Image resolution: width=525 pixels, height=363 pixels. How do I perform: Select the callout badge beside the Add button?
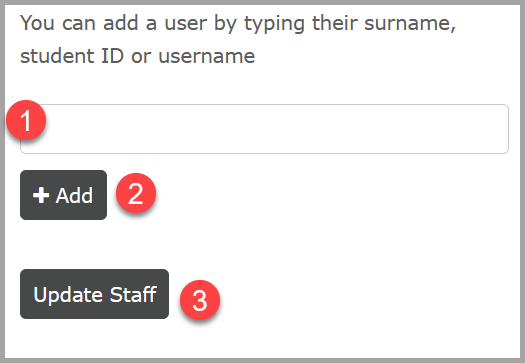[x=136, y=193]
